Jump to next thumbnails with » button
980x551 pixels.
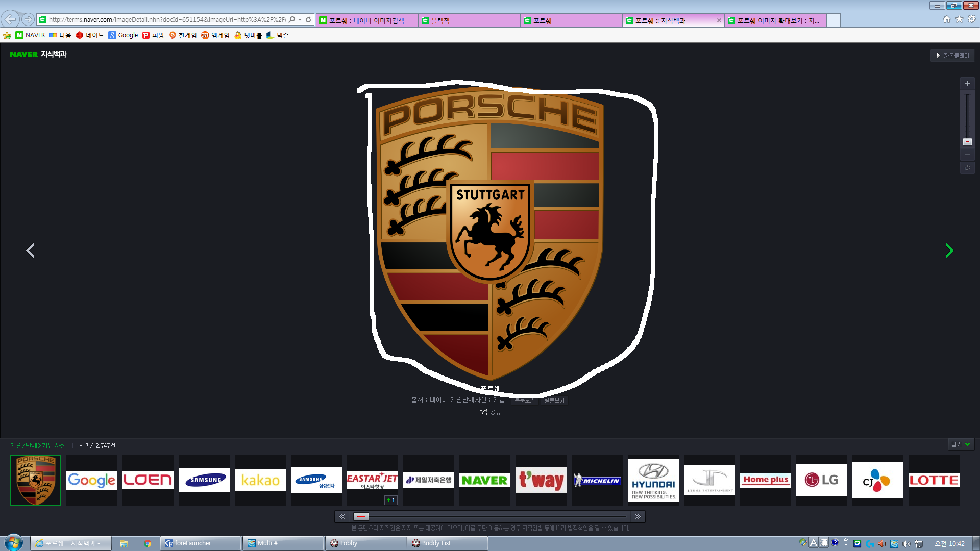[638, 516]
